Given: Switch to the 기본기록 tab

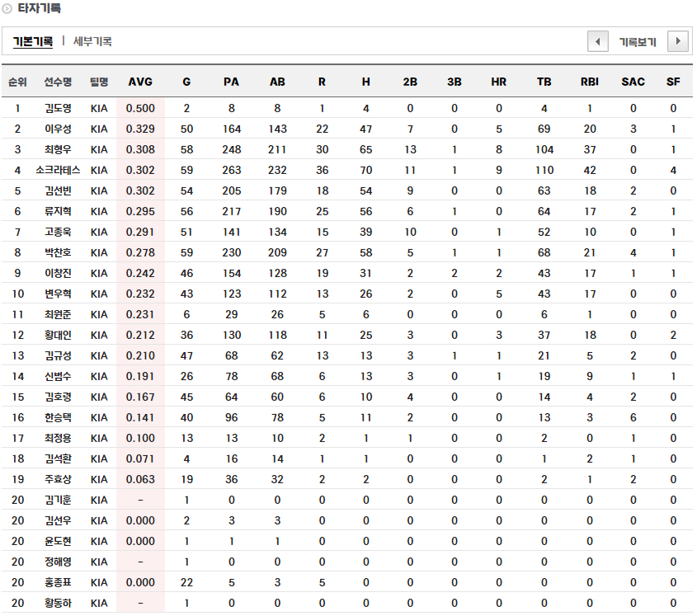Looking at the screenshot, I should (33, 42).
